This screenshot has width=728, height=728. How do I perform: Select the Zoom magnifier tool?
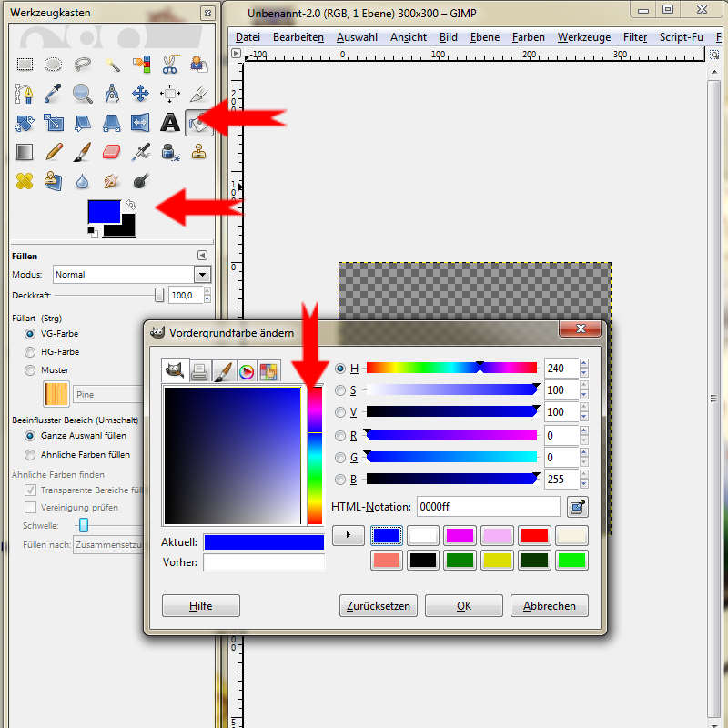83,94
